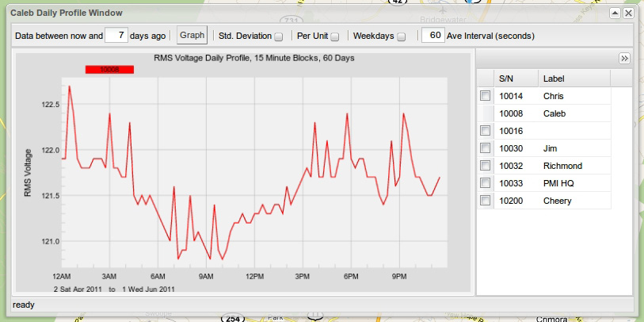This screenshot has width=644, height=322.
Task: Click the red 10008 legend swatch
Action: [109, 70]
